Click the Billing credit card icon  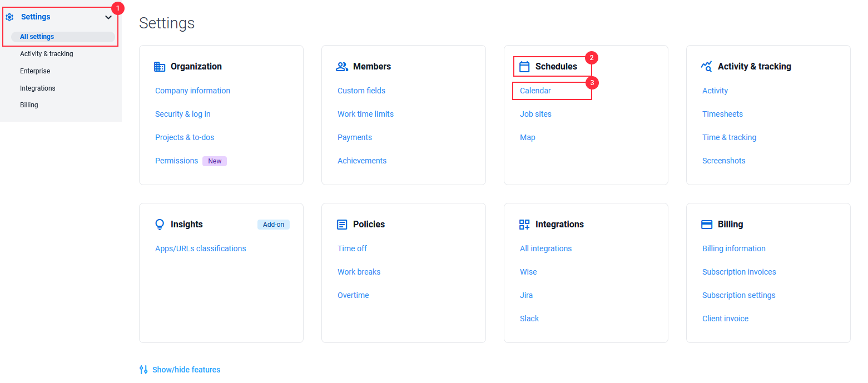(707, 225)
